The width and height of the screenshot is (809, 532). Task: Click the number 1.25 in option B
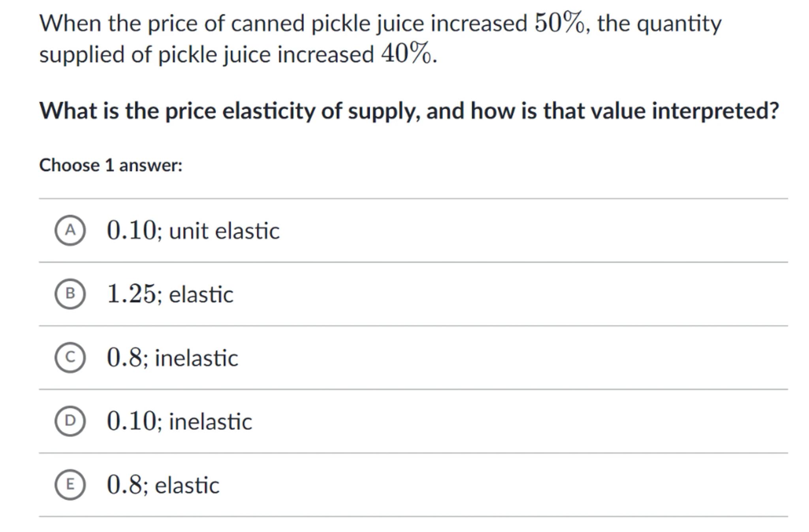[132, 294]
